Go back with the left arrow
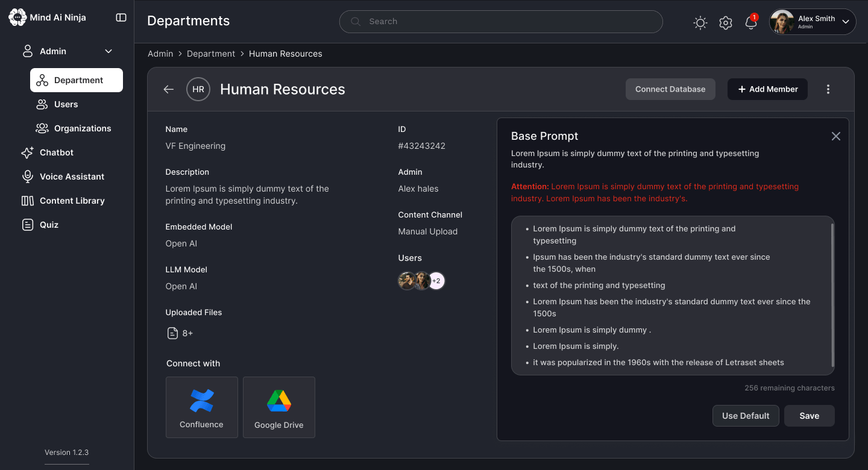This screenshot has width=868, height=470. [x=169, y=89]
